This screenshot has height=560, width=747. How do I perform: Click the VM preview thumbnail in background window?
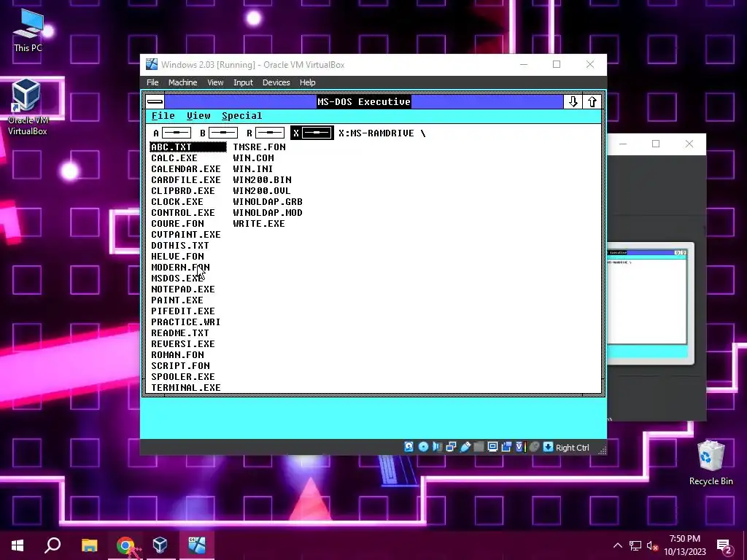[x=650, y=303]
